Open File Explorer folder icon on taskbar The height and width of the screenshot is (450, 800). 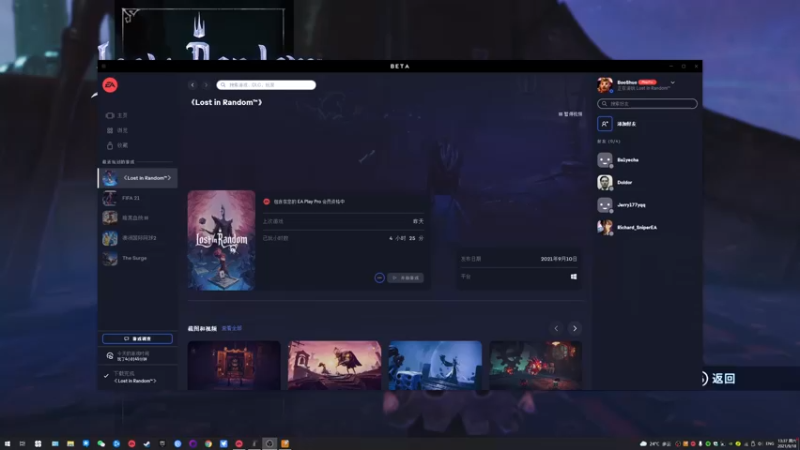(x=70, y=443)
